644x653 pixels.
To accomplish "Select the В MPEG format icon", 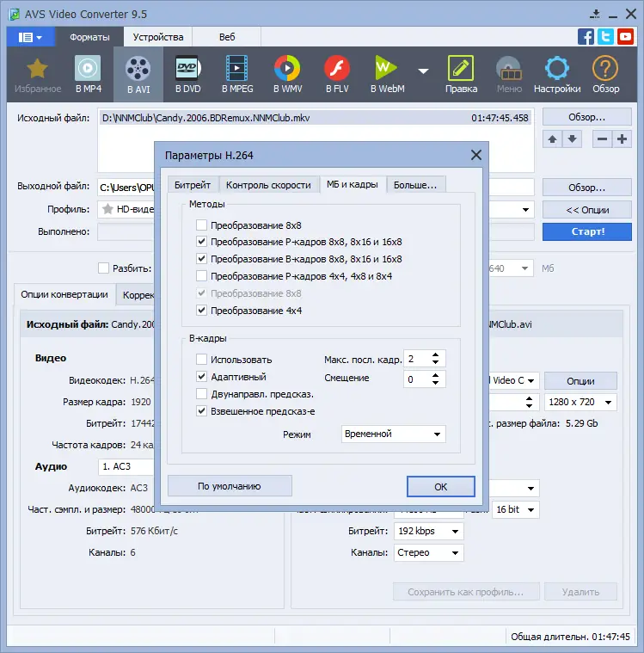I will [x=237, y=75].
